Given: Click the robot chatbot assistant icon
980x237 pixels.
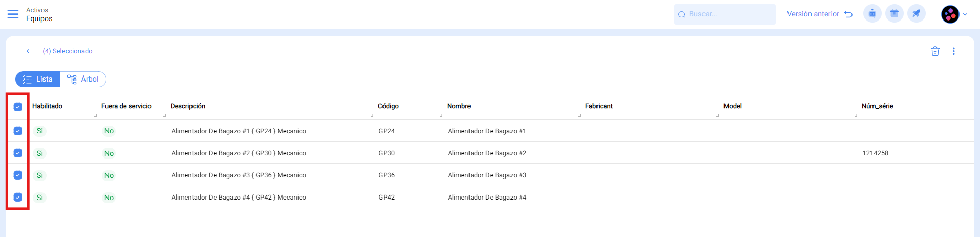Looking at the screenshot, I should click(x=872, y=14).
